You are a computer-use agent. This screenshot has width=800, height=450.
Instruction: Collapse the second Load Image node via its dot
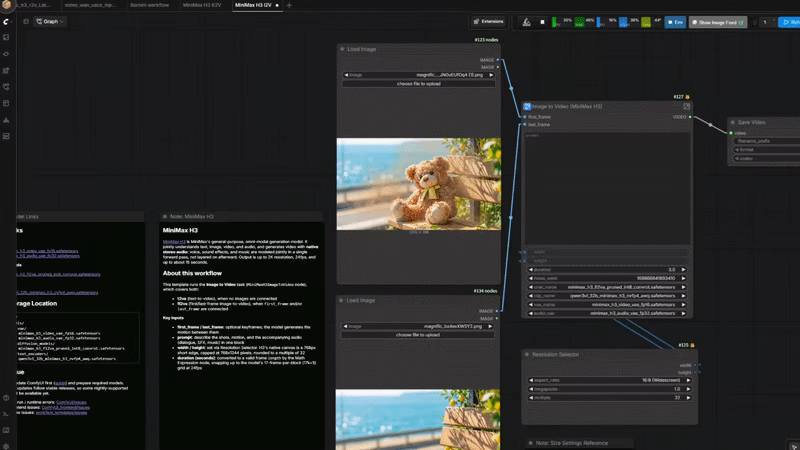[x=341, y=301]
